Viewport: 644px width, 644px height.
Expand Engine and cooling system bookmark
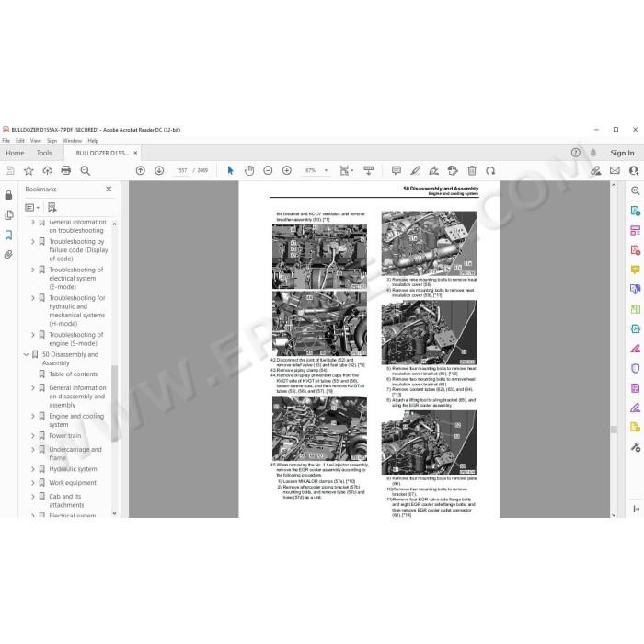click(x=33, y=416)
